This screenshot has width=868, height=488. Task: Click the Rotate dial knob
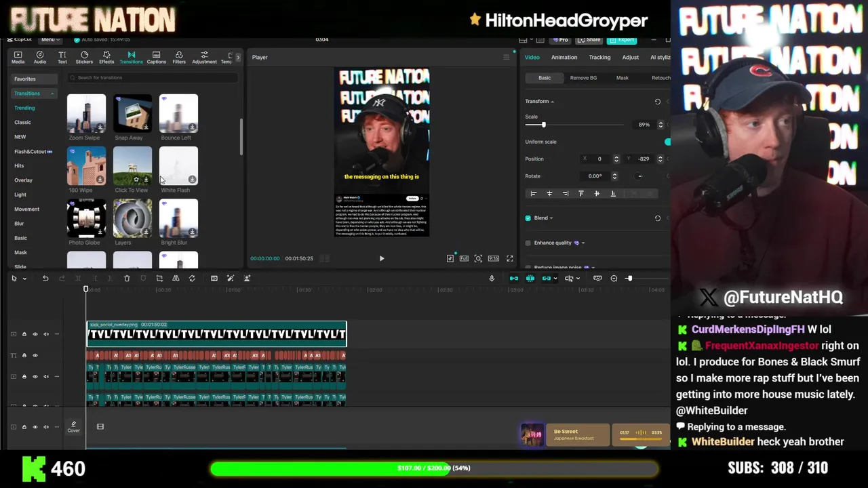pyautogui.click(x=639, y=176)
